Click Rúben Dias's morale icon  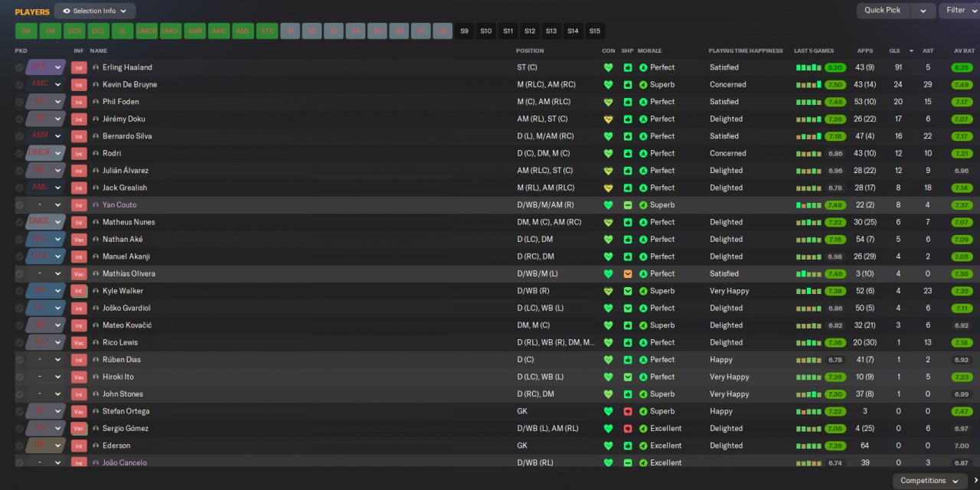pyautogui.click(x=643, y=360)
